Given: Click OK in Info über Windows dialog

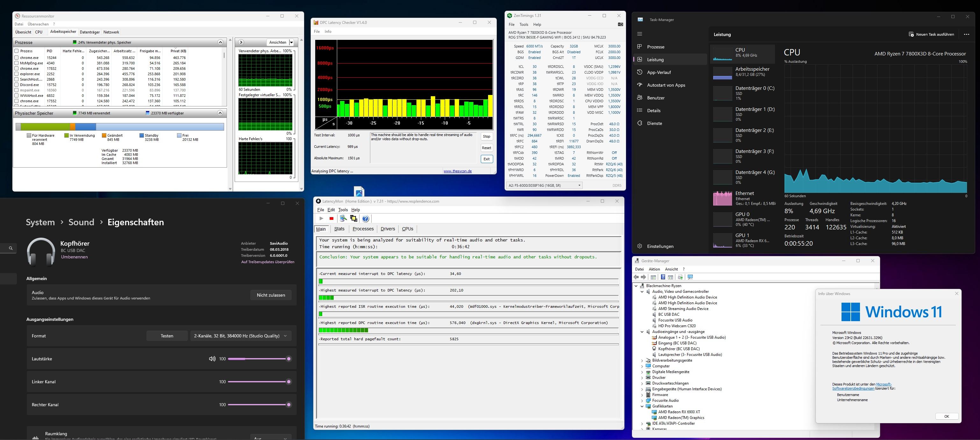Looking at the screenshot, I should coord(947,416).
